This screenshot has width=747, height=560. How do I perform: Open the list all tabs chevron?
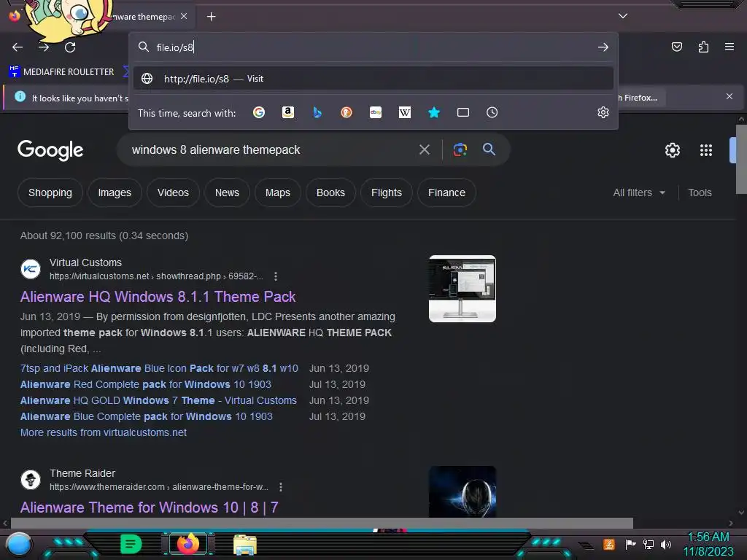click(x=623, y=16)
